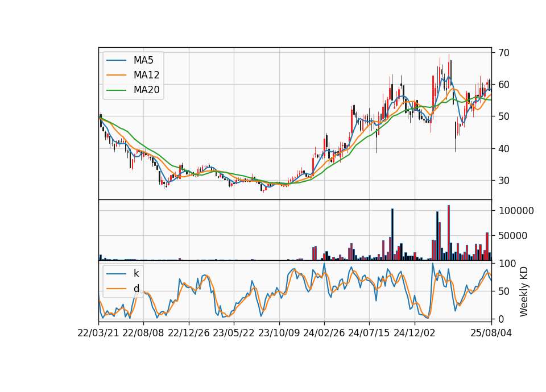Click the MA20 legend label
546x392 pixels.
pyautogui.click(x=146, y=90)
